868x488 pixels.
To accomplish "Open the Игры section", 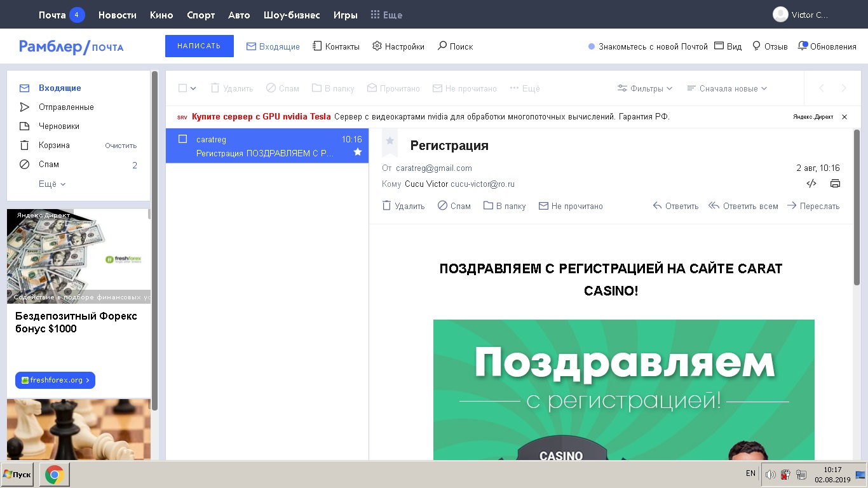I will (x=345, y=15).
